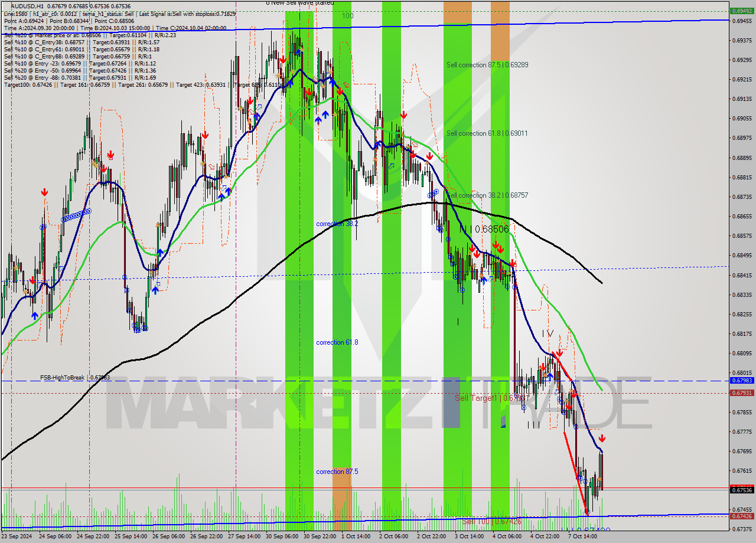
Task: Click the '100' label on the chart
Action: [348, 16]
